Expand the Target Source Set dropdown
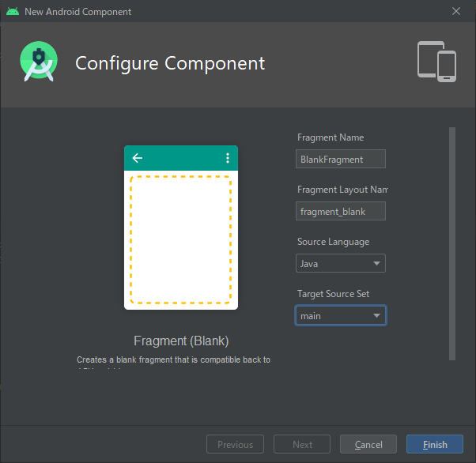 click(341, 316)
